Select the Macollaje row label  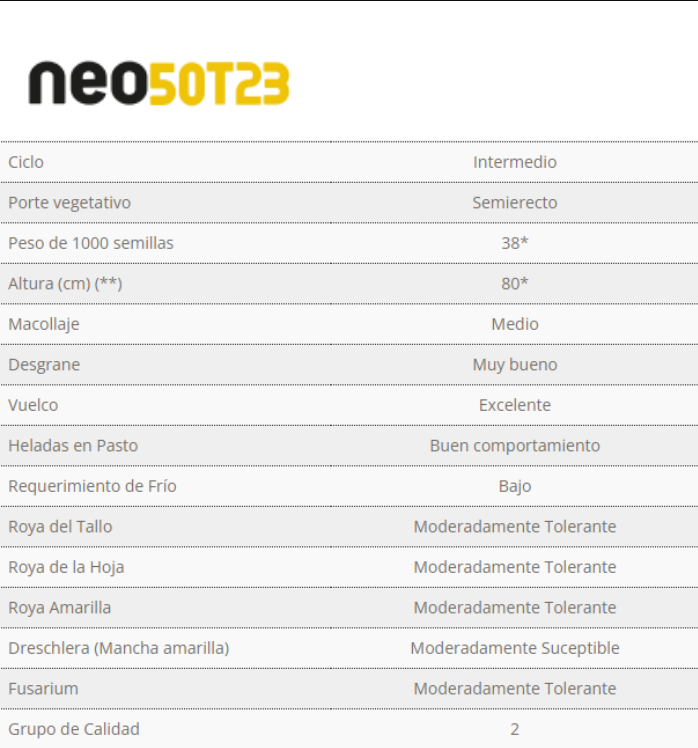pyautogui.click(x=44, y=324)
